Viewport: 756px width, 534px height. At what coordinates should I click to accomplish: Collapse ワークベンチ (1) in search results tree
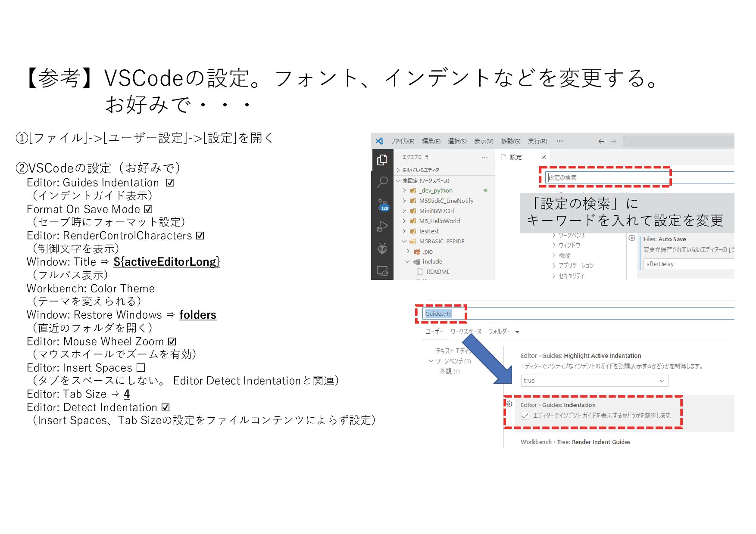[x=431, y=361]
